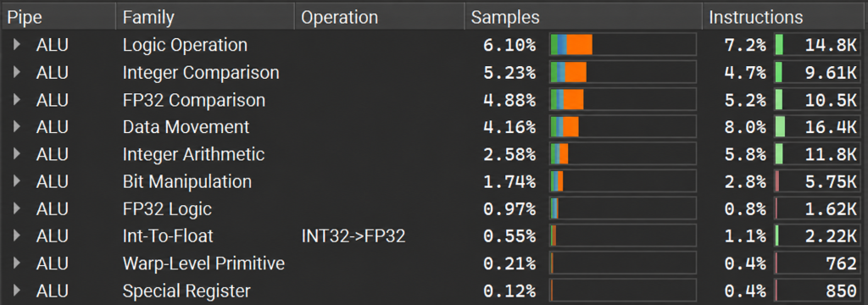Expand the Special Register row arrow
This screenshot has height=305, width=868.
tap(17, 291)
